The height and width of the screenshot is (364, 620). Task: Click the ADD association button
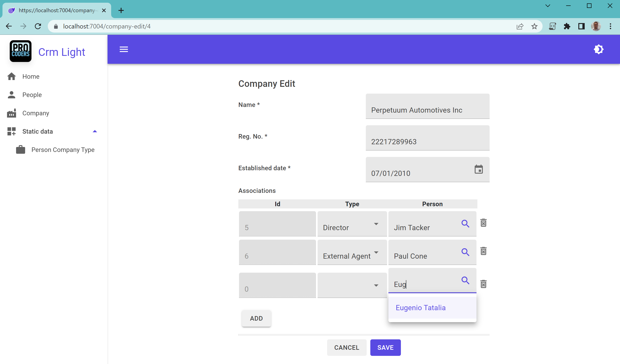click(256, 318)
